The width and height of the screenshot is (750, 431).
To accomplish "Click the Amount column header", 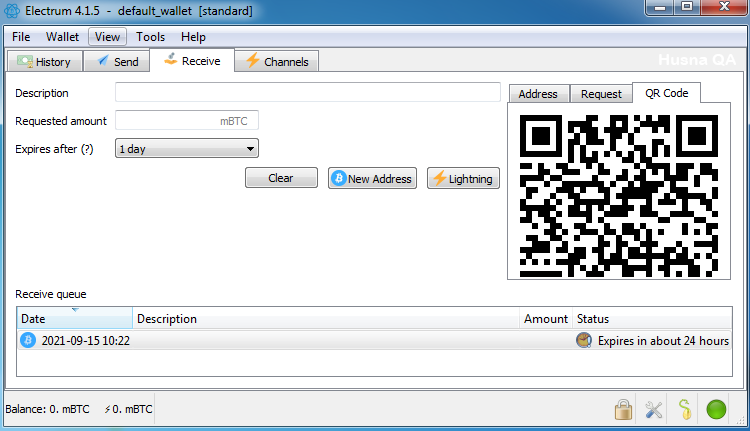I will [546, 319].
